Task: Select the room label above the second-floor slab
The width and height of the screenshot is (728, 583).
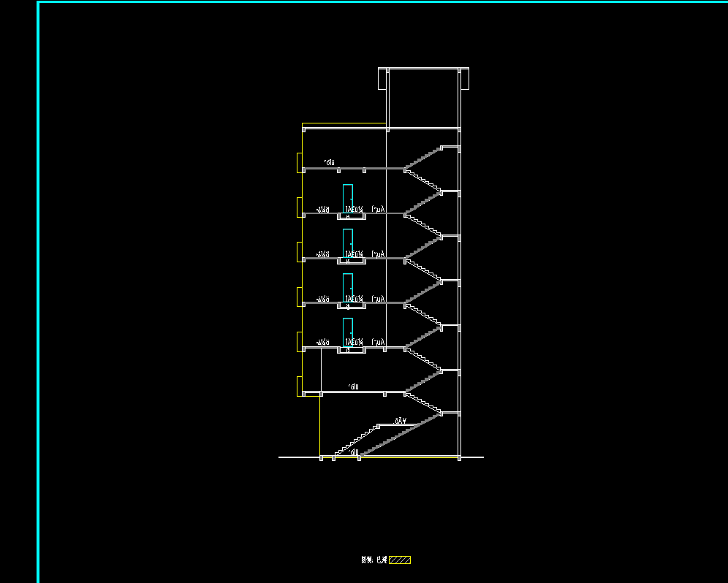Action: click(x=354, y=386)
